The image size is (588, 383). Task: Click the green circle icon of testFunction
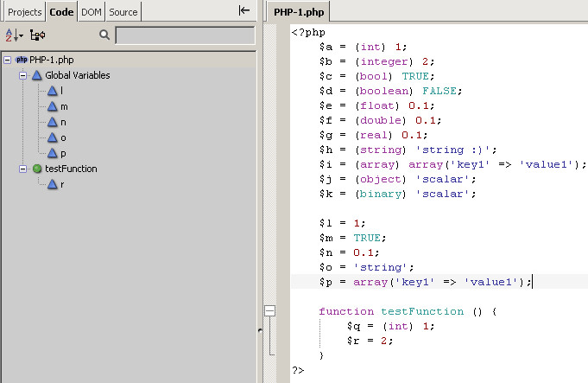[37, 169]
